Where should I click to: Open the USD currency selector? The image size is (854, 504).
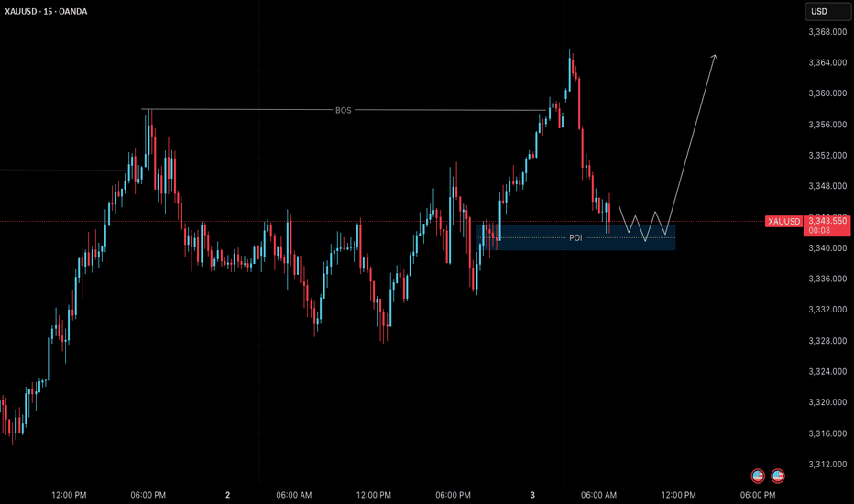827,11
